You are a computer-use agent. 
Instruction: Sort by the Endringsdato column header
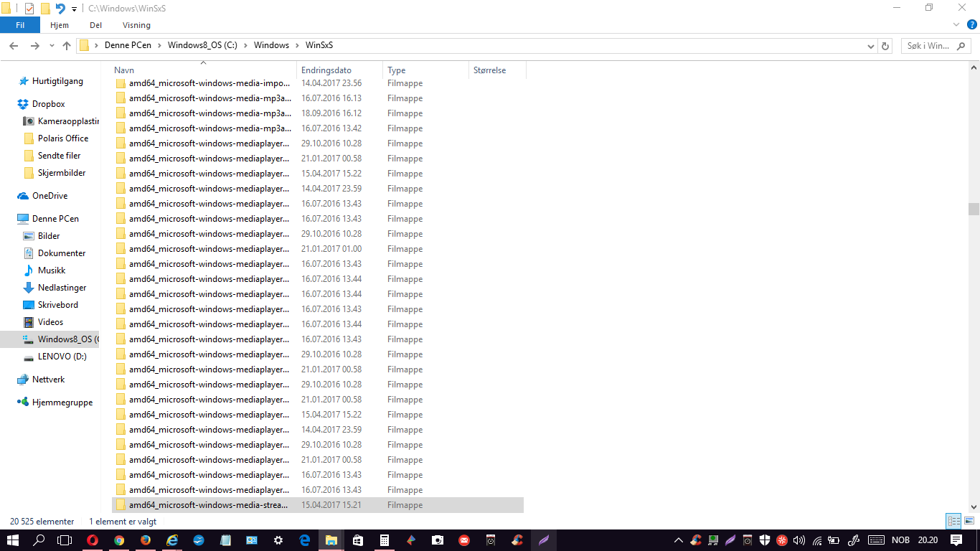(x=339, y=70)
